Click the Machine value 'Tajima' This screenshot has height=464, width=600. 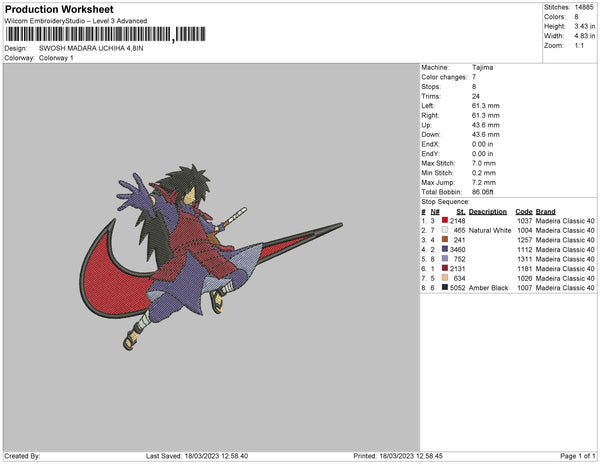tap(483, 67)
